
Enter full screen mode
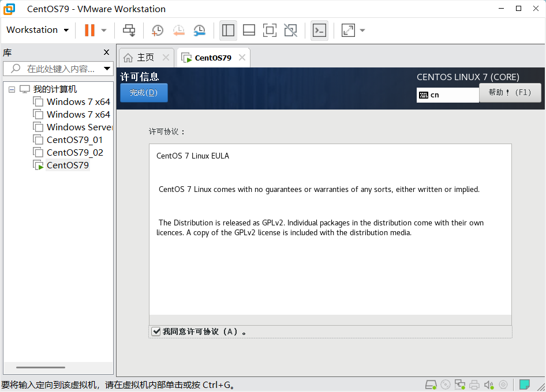tap(270, 30)
